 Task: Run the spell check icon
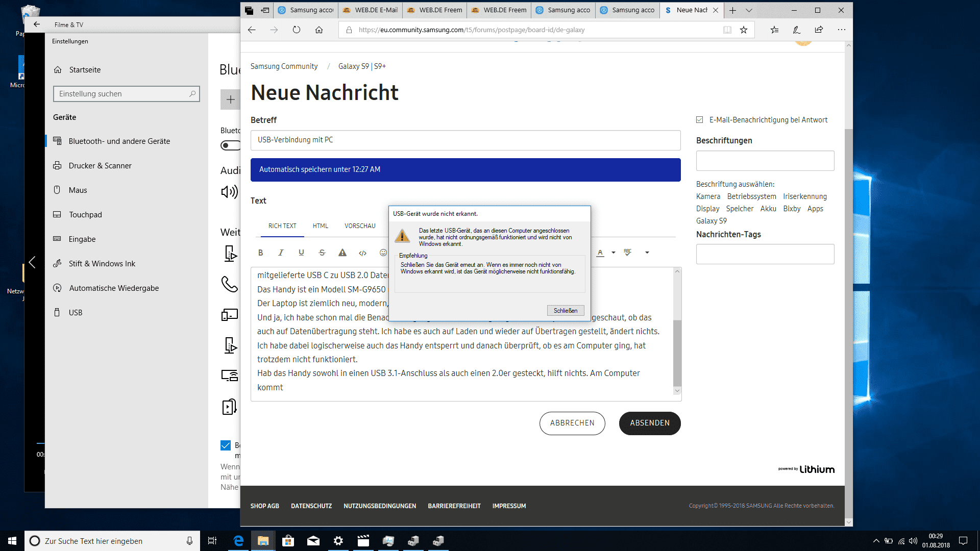(x=627, y=252)
